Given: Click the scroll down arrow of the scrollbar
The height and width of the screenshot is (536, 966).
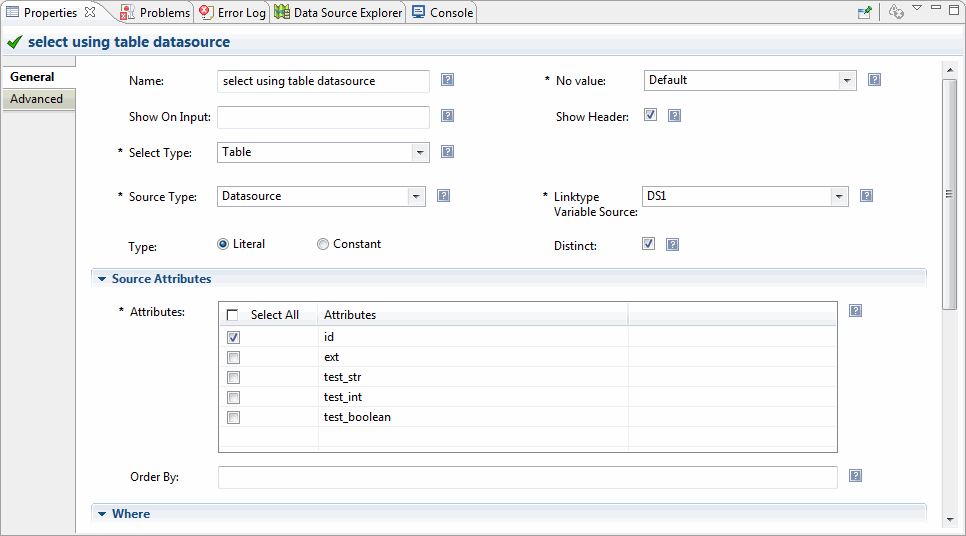Looking at the screenshot, I should pyautogui.click(x=950, y=519).
